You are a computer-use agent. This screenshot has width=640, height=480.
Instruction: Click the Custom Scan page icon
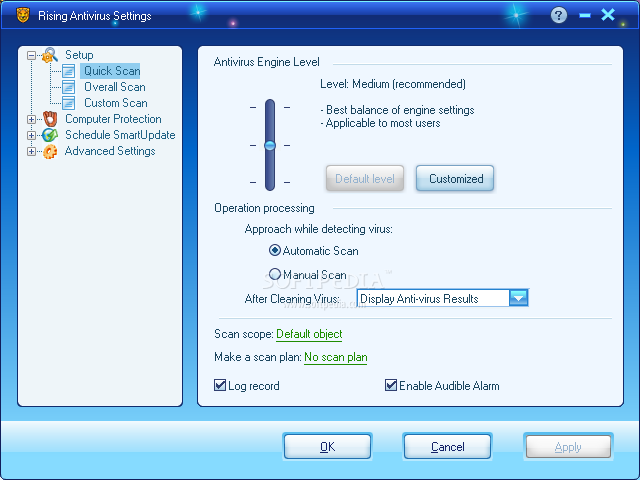coord(69,103)
